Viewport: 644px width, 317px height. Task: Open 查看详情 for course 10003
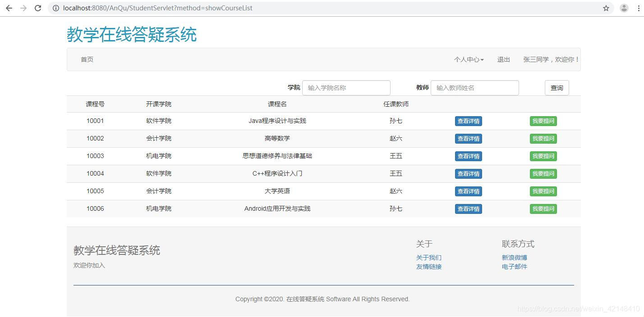tap(469, 156)
